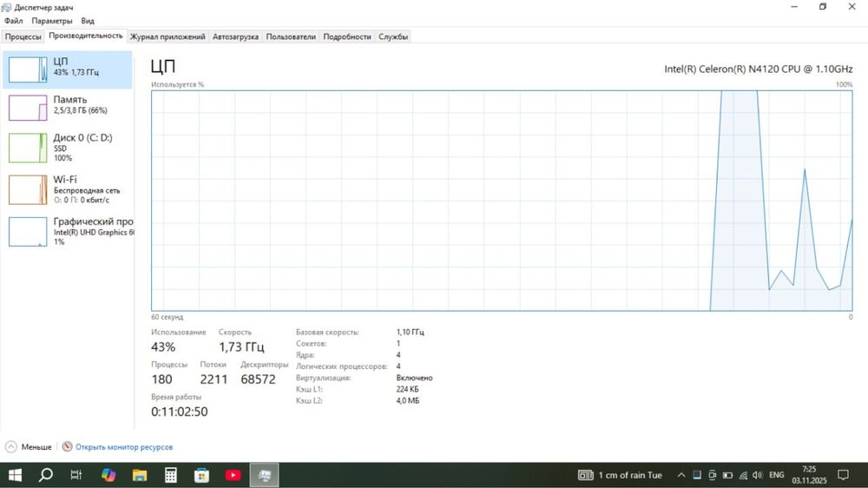Open the Файл menu
Image resolution: width=868 pixels, height=488 pixels.
coord(13,21)
